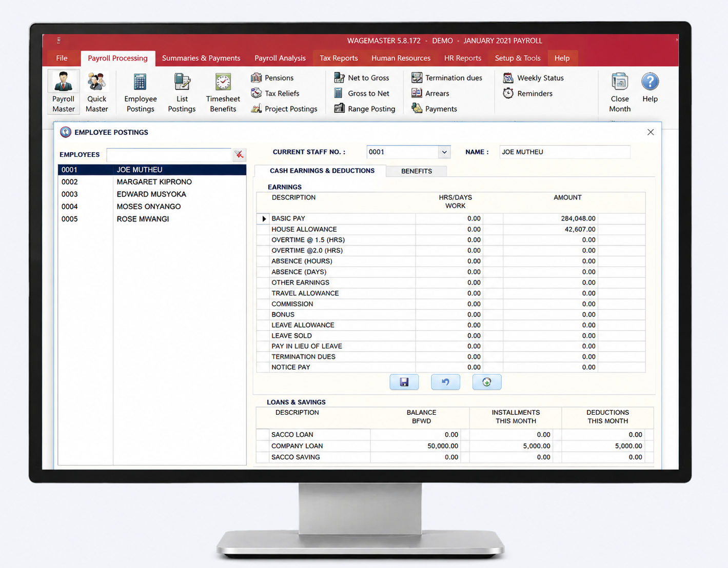Select employee EDWARD MUSYOKA
Screen dimensions: 728x568
pos(152,194)
